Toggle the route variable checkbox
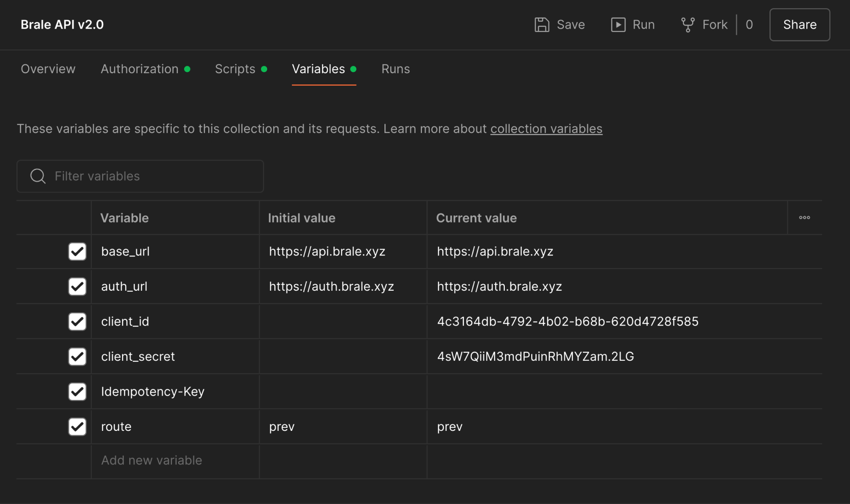The image size is (850, 504). click(77, 426)
